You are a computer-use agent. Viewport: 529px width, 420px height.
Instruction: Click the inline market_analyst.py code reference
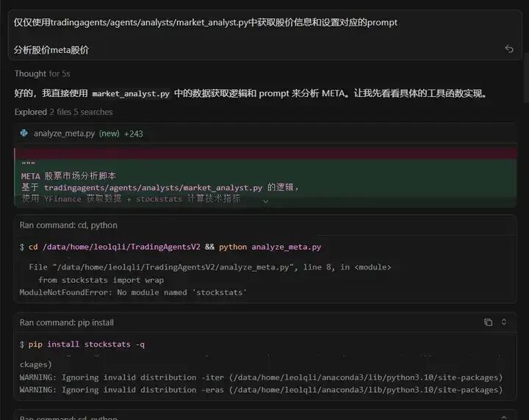[x=131, y=94]
